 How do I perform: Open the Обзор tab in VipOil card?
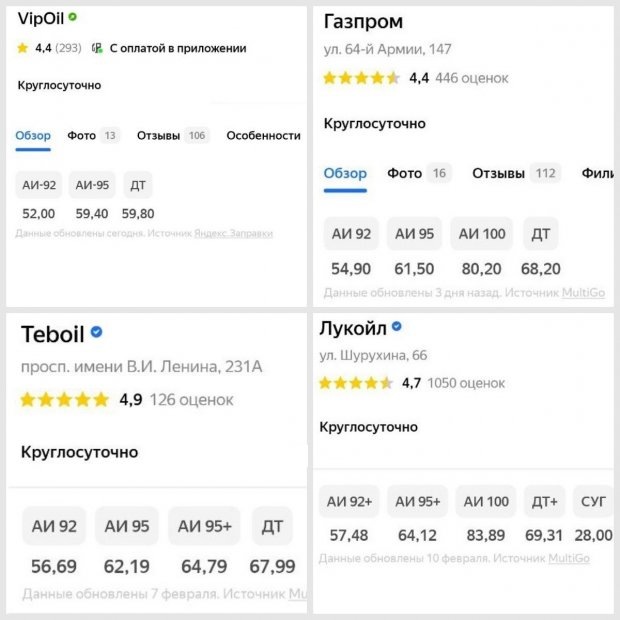tap(33, 136)
